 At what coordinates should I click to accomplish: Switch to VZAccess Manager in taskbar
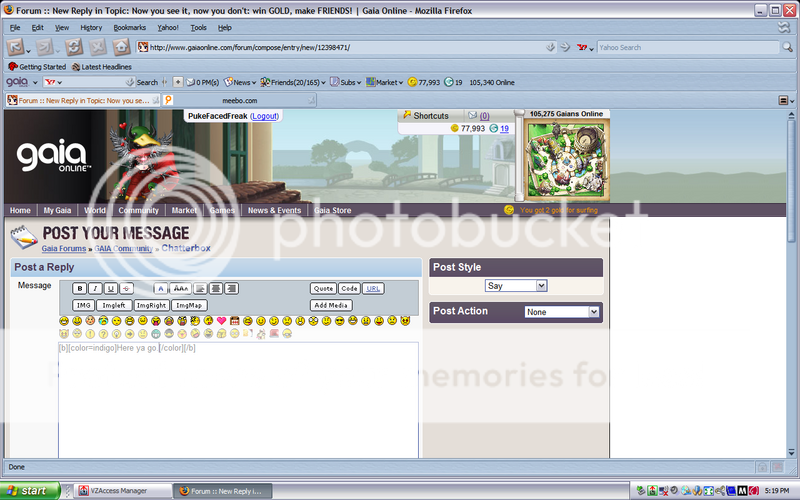point(122,491)
